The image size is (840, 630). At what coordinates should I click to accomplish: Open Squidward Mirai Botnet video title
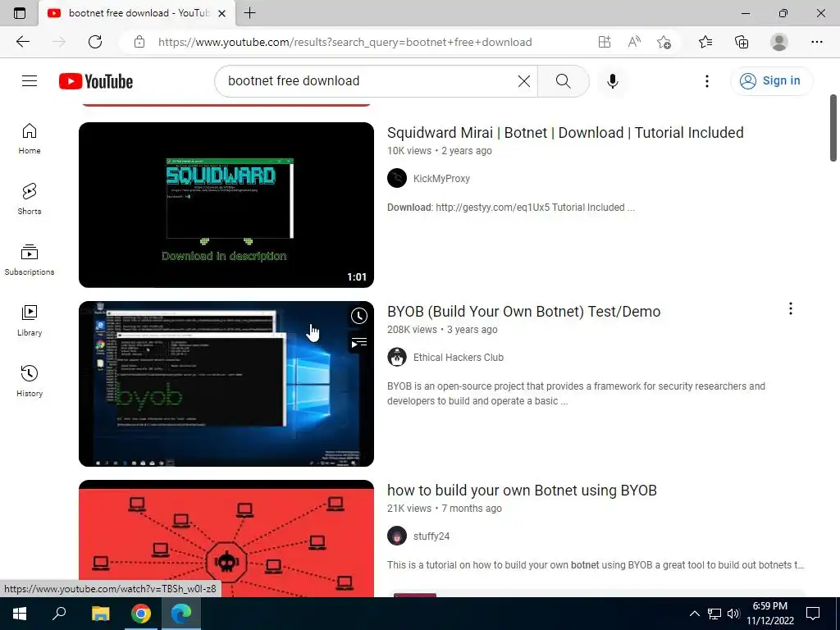[x=565, y=132]
